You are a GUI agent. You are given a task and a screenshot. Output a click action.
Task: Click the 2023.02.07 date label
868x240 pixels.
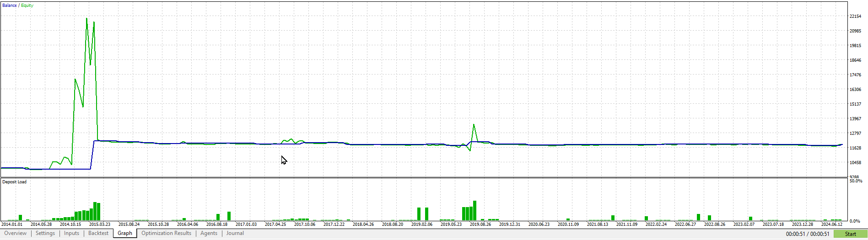pos(744,224)
